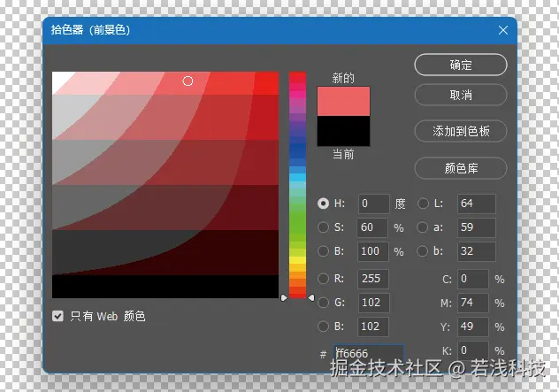Click the circular color picker marker
The width and height of the screenshot is (559, 392).
pos(188,81)
